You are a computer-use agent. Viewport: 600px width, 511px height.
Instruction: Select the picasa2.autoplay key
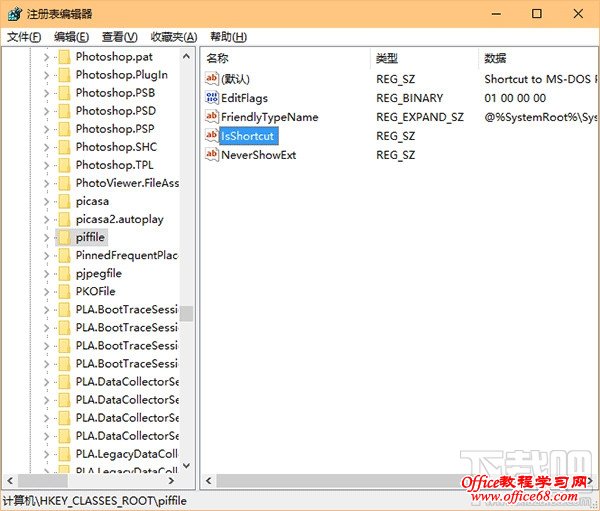pos(119,220)
